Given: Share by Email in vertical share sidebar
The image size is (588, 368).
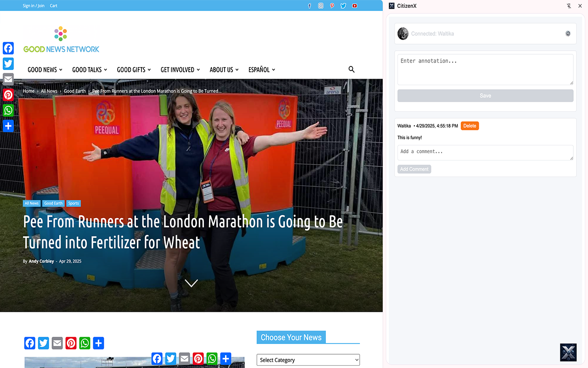Looking at the screenshot, I should 8,79.
